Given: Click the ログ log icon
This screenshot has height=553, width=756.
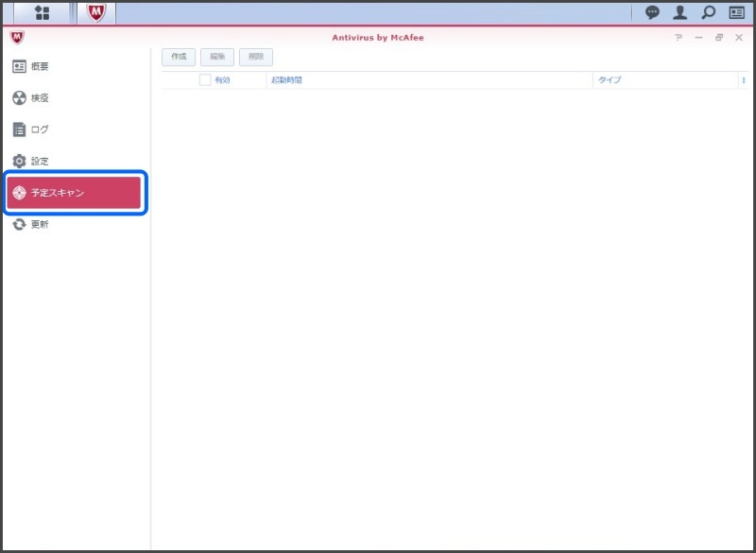Looking at the screenshot, I should 19,130.
